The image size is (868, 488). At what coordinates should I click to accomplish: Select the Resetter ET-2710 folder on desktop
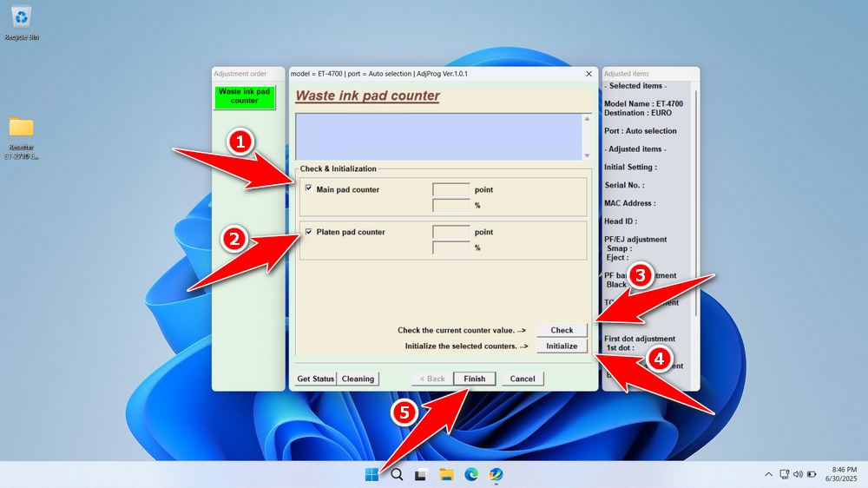(x=21, y=138)
